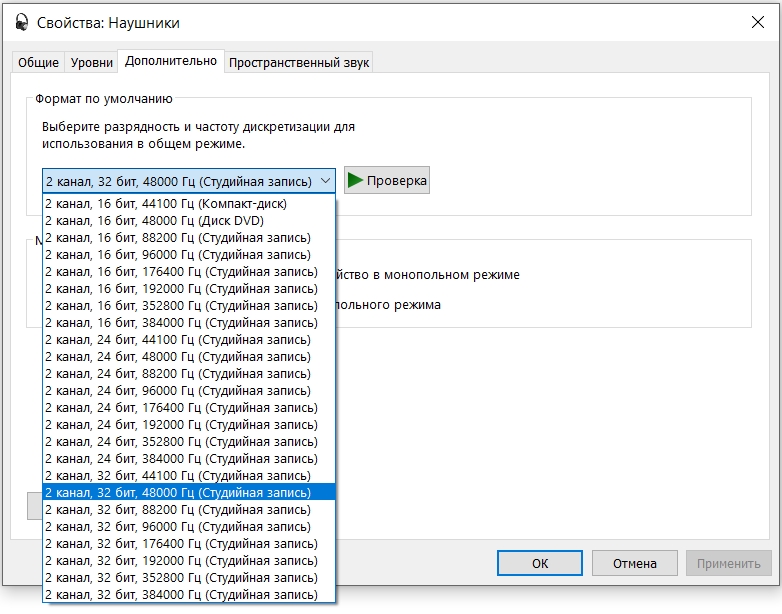Open the Уровни tab
This screenshot has height=614, width=782.
click(91, 62)
